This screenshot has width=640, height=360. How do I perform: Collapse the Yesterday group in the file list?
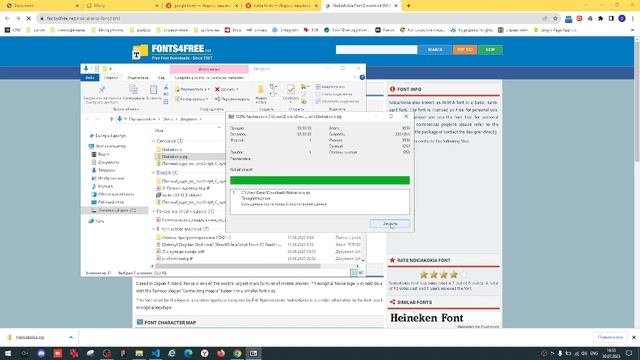point(154,173)
